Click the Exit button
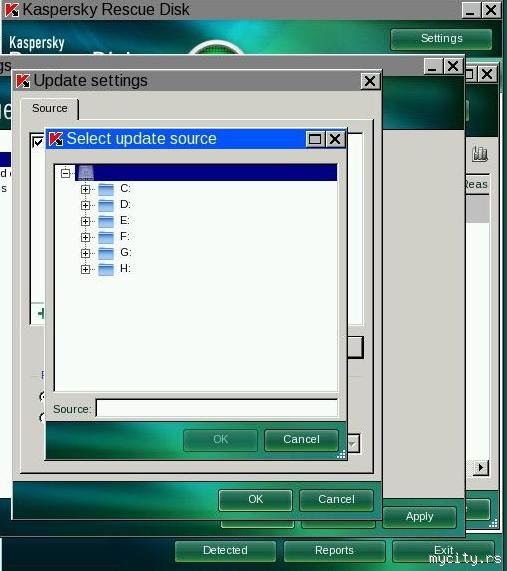 [x=443, y=551]
